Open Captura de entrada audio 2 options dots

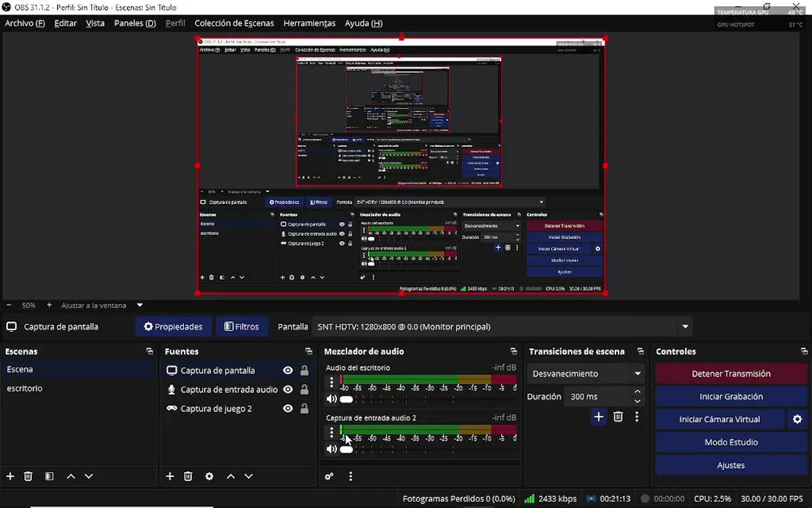coord(332,432)
